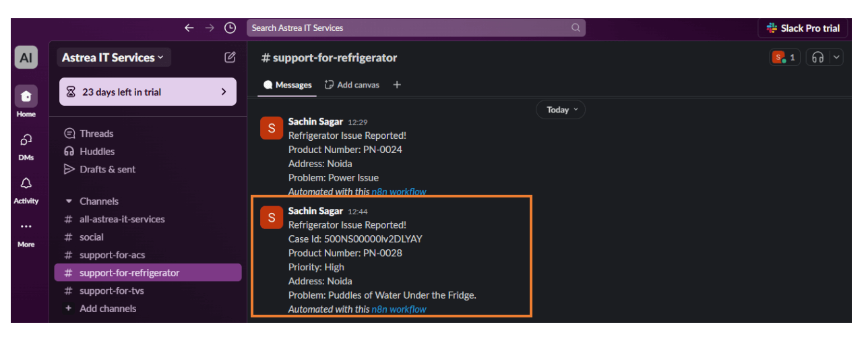
Task: Open Huddles in the sidebar
Action: coord(97,152)
